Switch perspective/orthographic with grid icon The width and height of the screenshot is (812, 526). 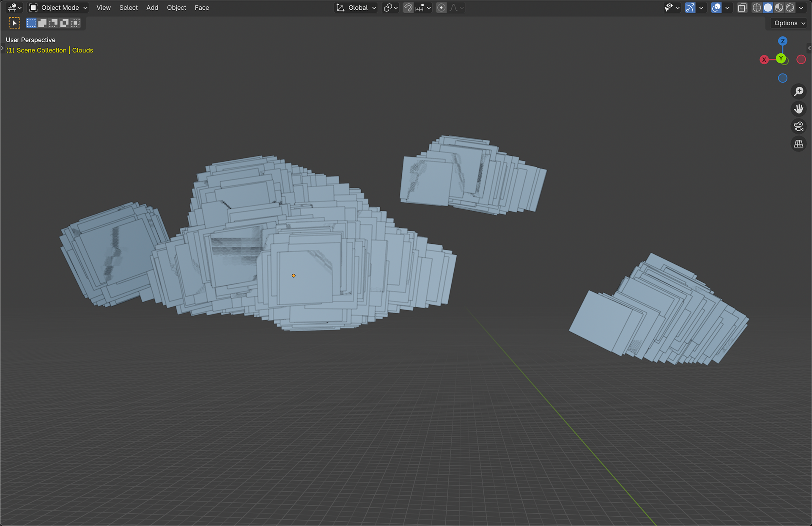click(798, 144)
